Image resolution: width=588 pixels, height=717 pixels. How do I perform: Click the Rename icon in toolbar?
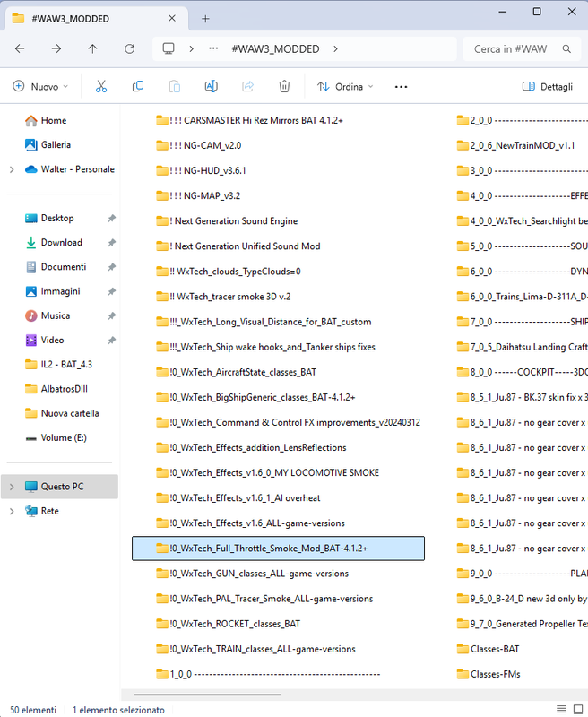tap(211, 86)
